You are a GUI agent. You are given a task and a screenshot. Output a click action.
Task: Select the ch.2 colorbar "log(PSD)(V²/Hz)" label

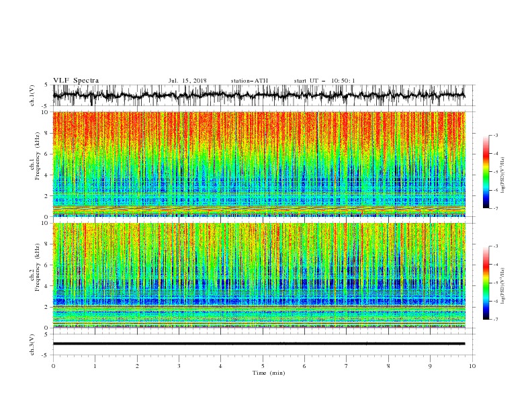click(503, 286)
